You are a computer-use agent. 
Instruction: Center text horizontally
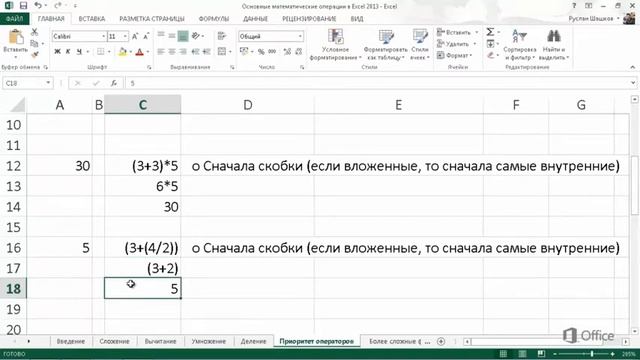click(172, 51)
